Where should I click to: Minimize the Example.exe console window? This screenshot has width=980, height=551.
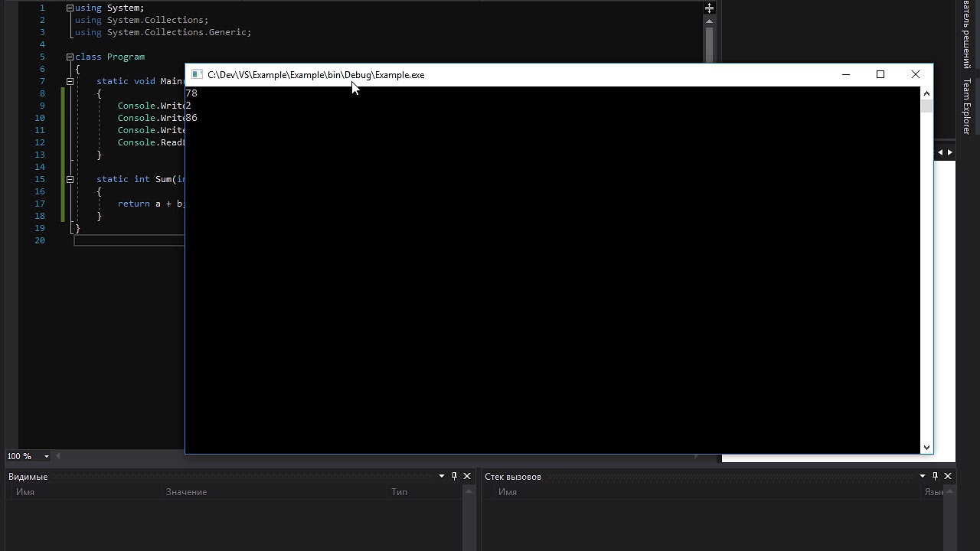[846, 74]
